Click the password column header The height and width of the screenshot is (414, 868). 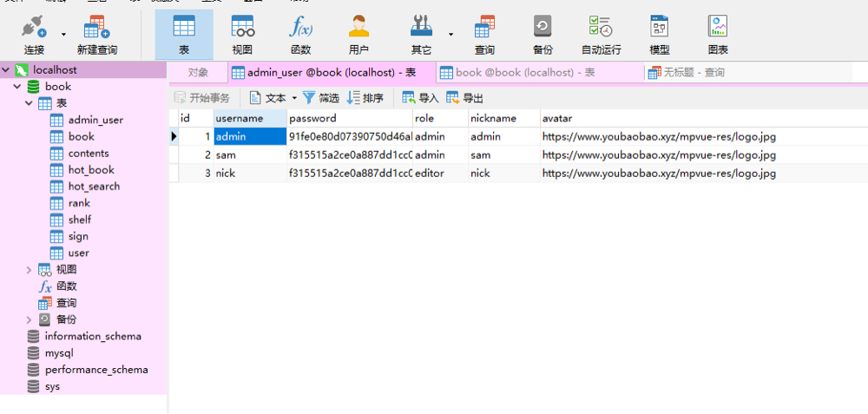[350, 118]
